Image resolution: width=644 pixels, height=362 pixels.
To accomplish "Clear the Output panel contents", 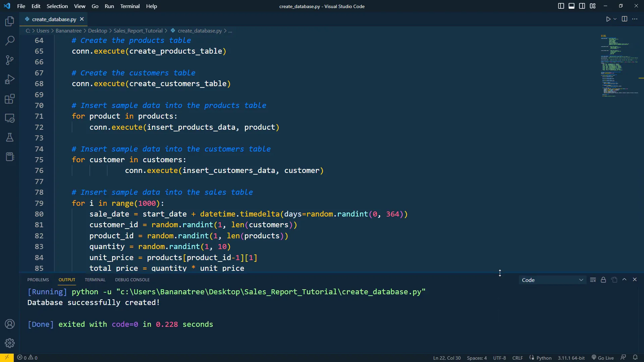I will 593,280.
